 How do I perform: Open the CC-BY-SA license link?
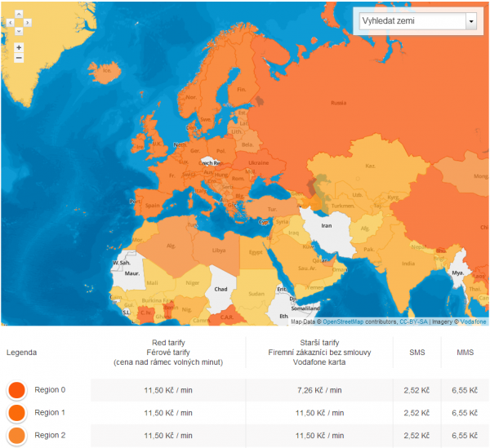[415, 322]
